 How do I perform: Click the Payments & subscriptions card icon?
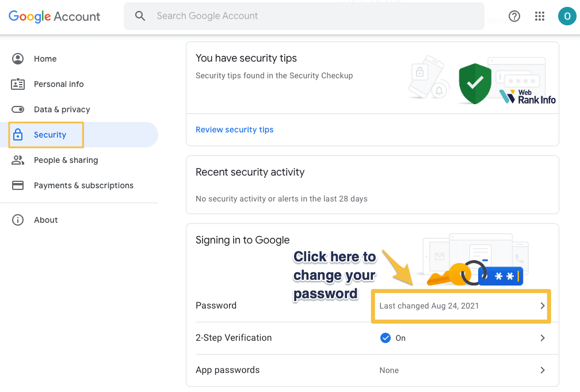18,185
